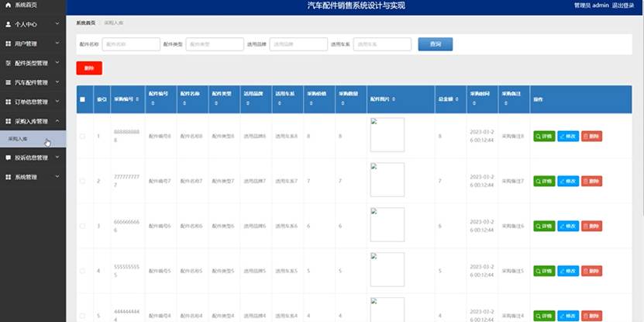The image size is (644, 322).
Task: Toggle the select-all checkbox in table header
Action: click(83, 99)
